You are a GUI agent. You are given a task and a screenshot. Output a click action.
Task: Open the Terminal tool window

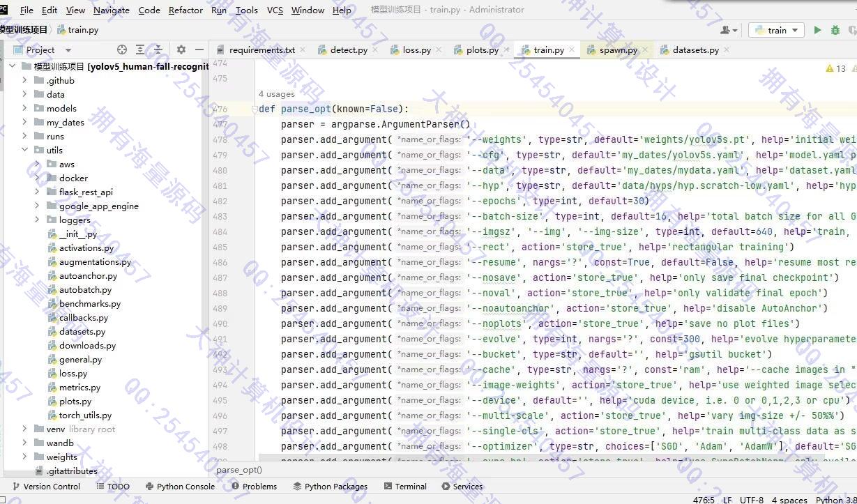tap(404, 487)
